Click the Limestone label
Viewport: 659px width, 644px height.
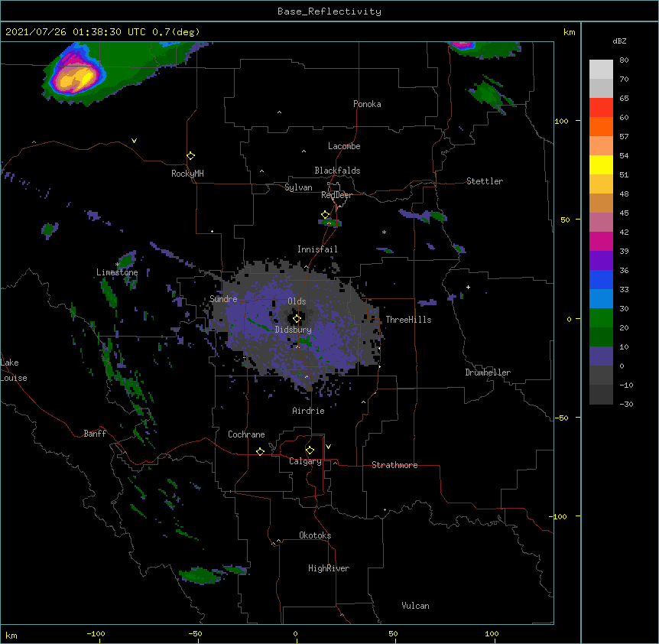(x=117, y=272)
